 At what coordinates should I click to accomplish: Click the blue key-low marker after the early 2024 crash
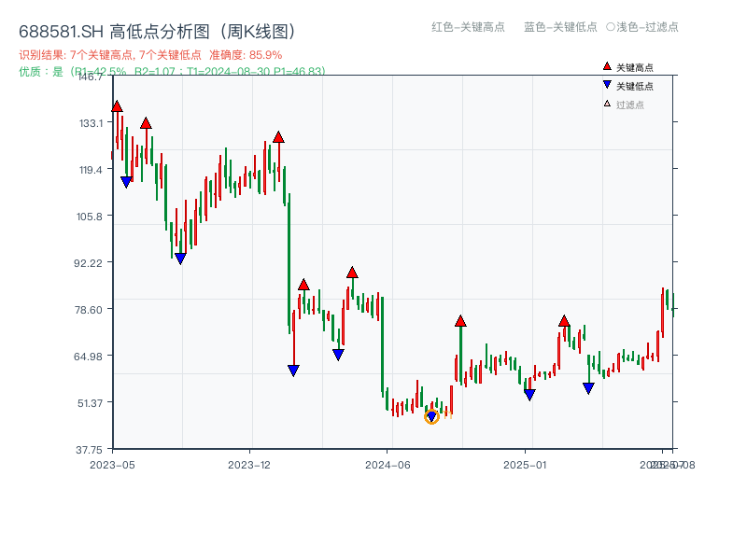(x=292, y=371)
